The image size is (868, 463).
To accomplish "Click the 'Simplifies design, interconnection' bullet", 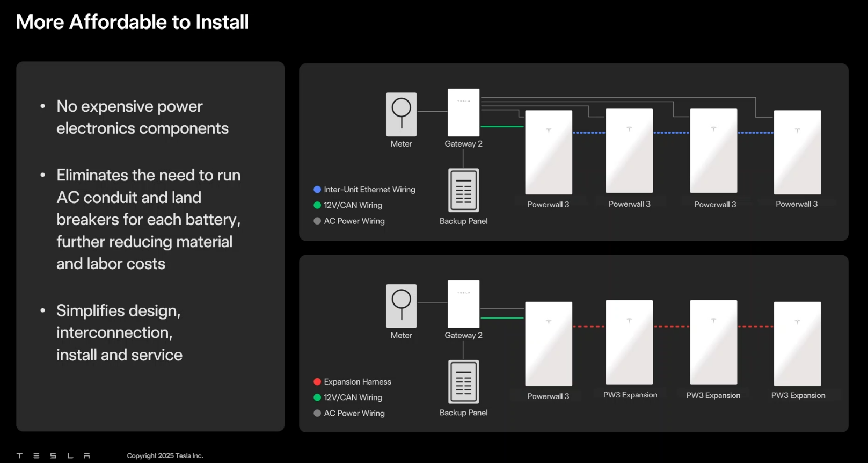I will pyautogui.click(x=119, y=332).
